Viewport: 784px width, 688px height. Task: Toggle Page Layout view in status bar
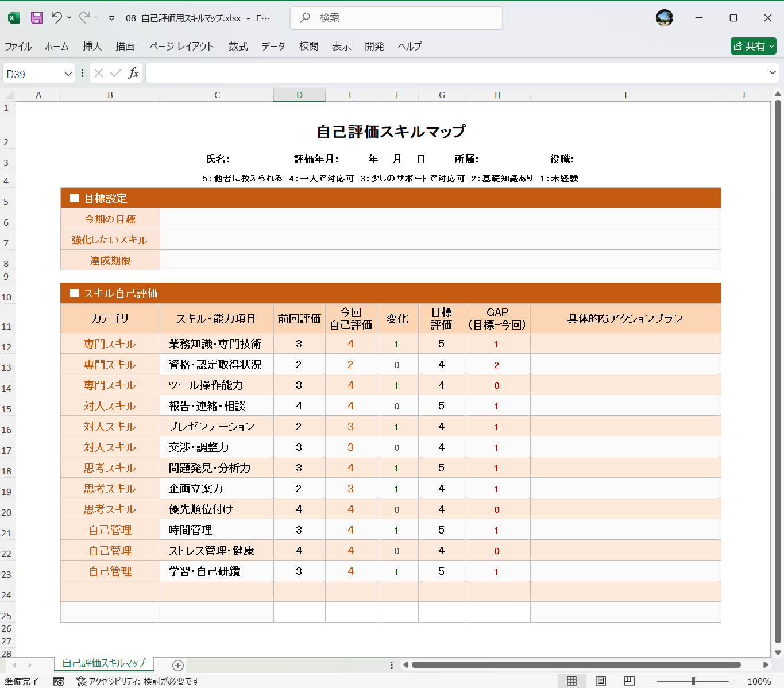tap(600, 681)
